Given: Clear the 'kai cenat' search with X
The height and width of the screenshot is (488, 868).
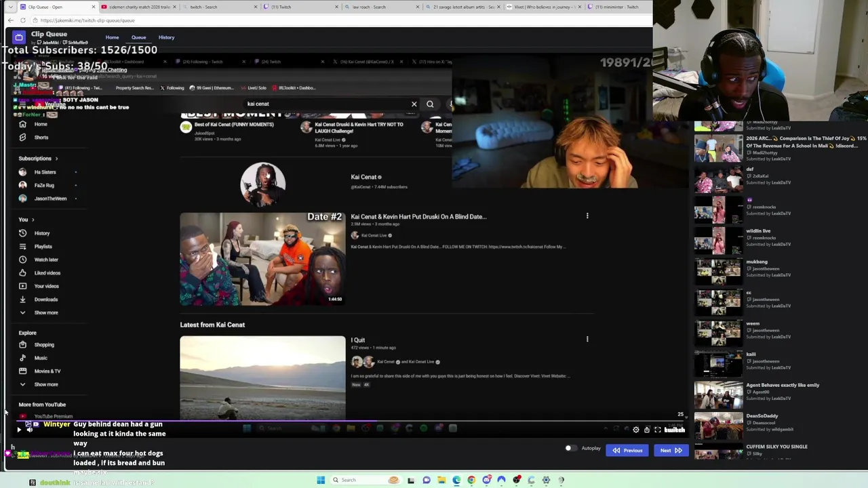Looking at the screenshot, I should [x=414, y=104].
